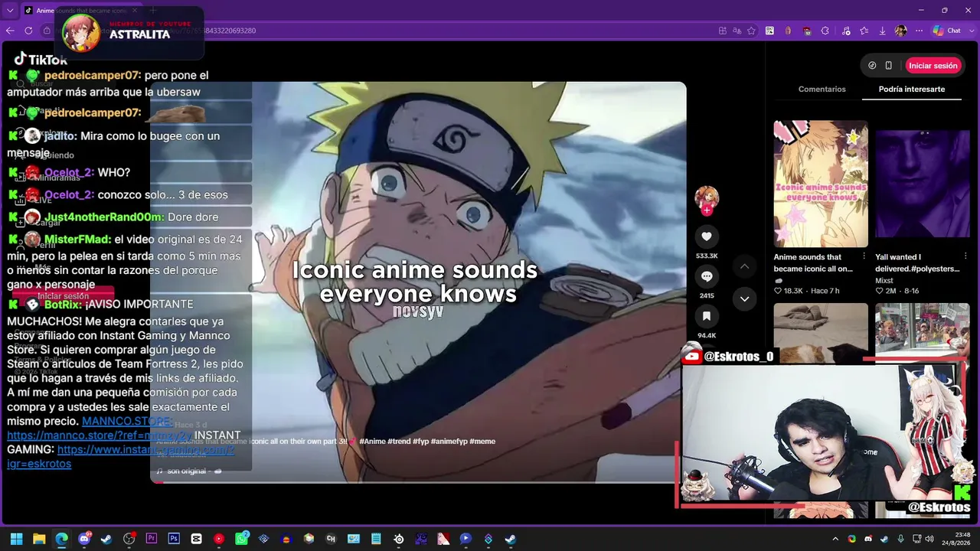Switch to the Comentarios tab
This screenshot has width=980, height=551.
pyautogui.click(x=822, y=90)
